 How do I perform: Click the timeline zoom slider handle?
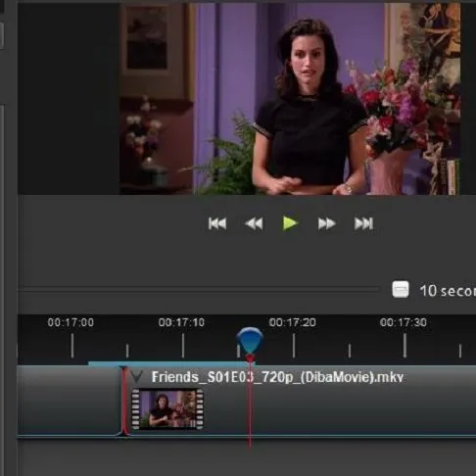(x=401, y=290)
